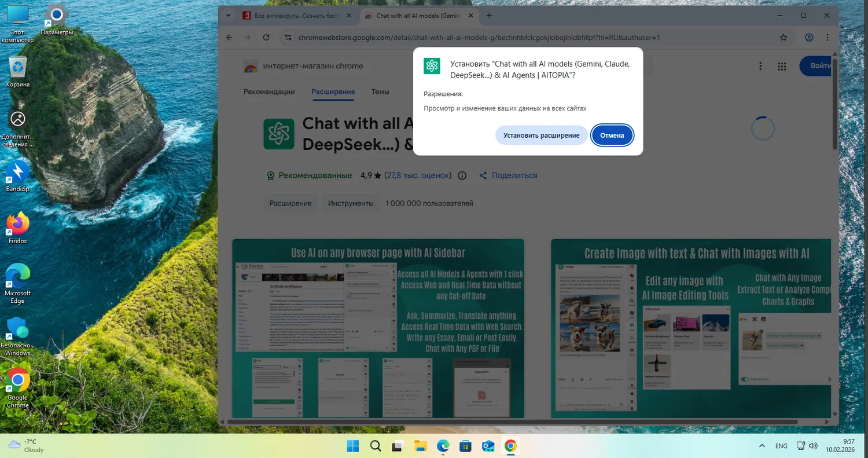This screenshot has height=458, width=868.
Task: Click the info icon next to the rating
Action: click(x=461, y=175)
